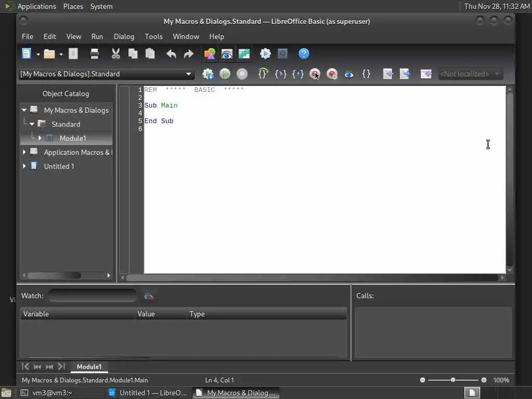The height and width of the screenshot is (399, 532).
Task: Open the Help menu
Action: (x=217, y=37)
